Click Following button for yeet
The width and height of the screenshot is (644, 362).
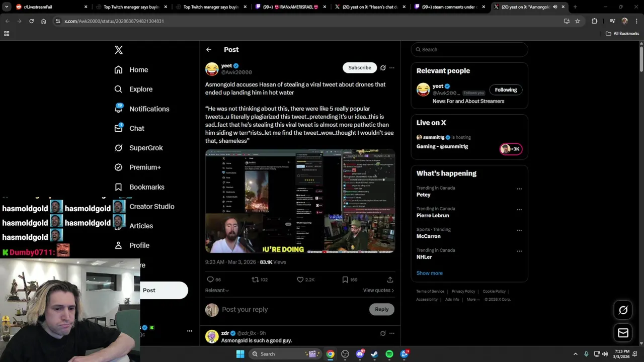pos(506,90)
